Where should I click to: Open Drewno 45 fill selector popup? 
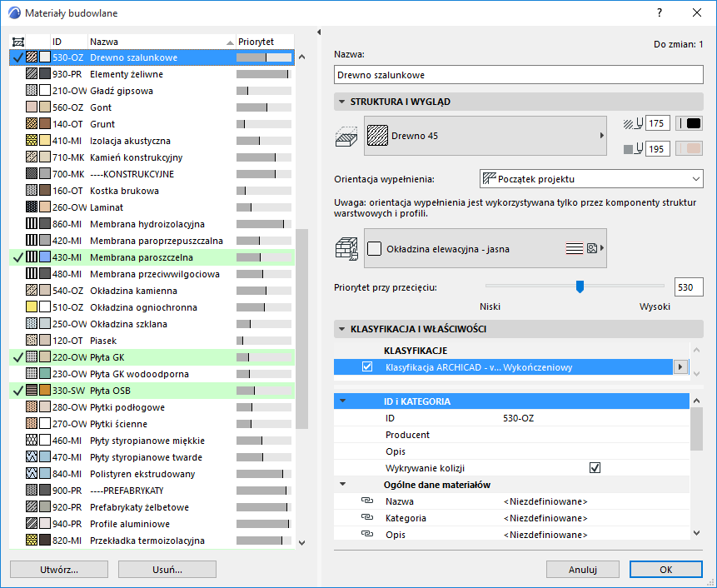[x=485, y=136]
